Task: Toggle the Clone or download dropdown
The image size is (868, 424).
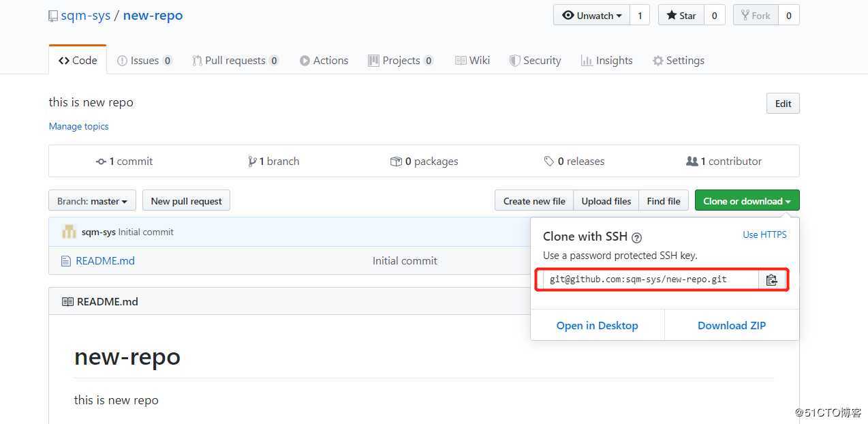Action: click(747, 201)
